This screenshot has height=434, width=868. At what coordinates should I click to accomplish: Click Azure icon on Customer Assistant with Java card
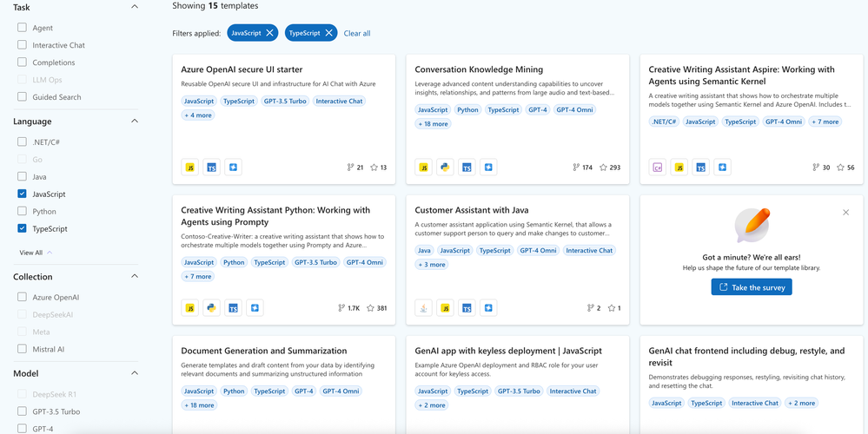488,308
